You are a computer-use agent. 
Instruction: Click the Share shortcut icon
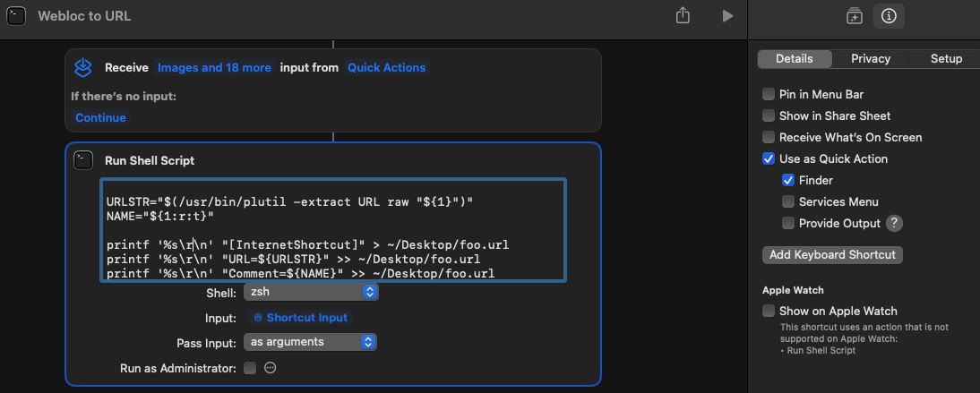pos(683,16)
